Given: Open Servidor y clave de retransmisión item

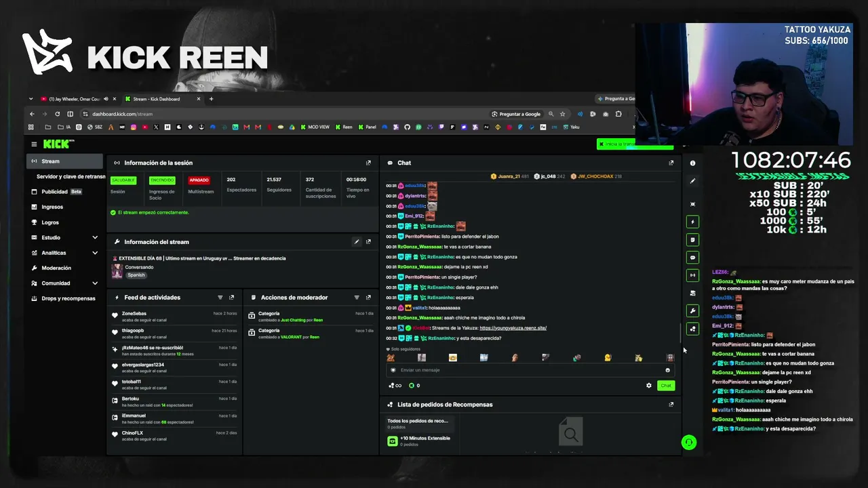Looking at the screenshot, I should tap(71, 176).
